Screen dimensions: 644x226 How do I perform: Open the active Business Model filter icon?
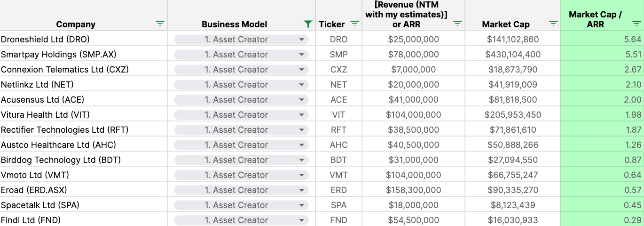pyautogui.click(x=308, y=24)
